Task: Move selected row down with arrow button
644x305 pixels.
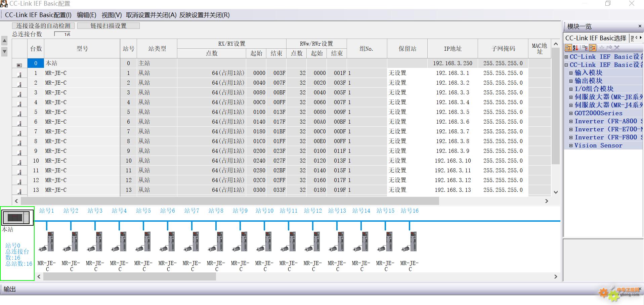Action: (4, 51)
